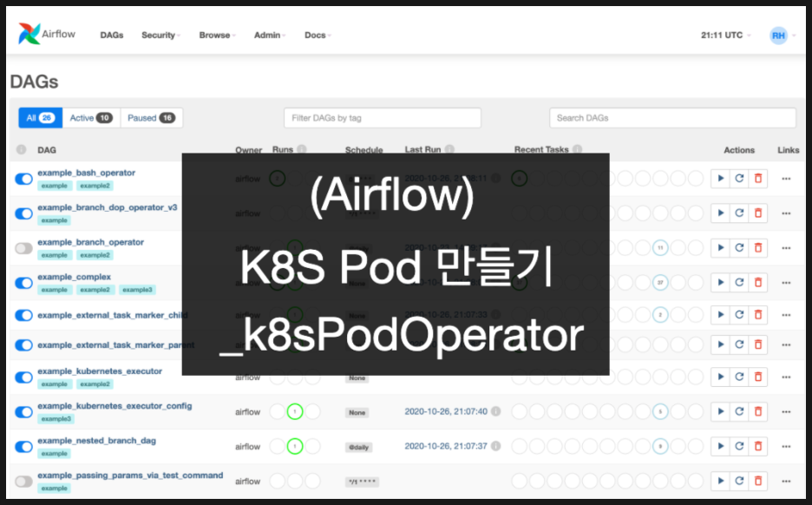812x505 pixels.
Task: Delete the example_nested_branch_dag DAG
Action: (x=758, y=447)
